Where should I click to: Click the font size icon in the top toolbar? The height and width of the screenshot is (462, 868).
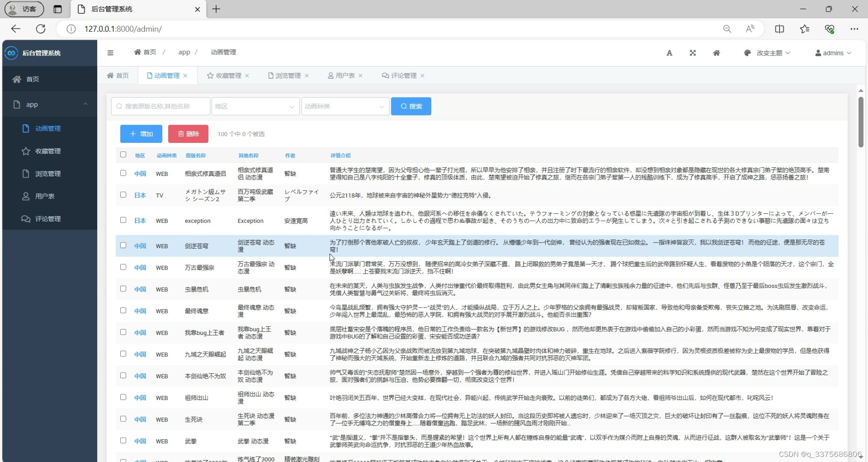[x=669, y=53]
